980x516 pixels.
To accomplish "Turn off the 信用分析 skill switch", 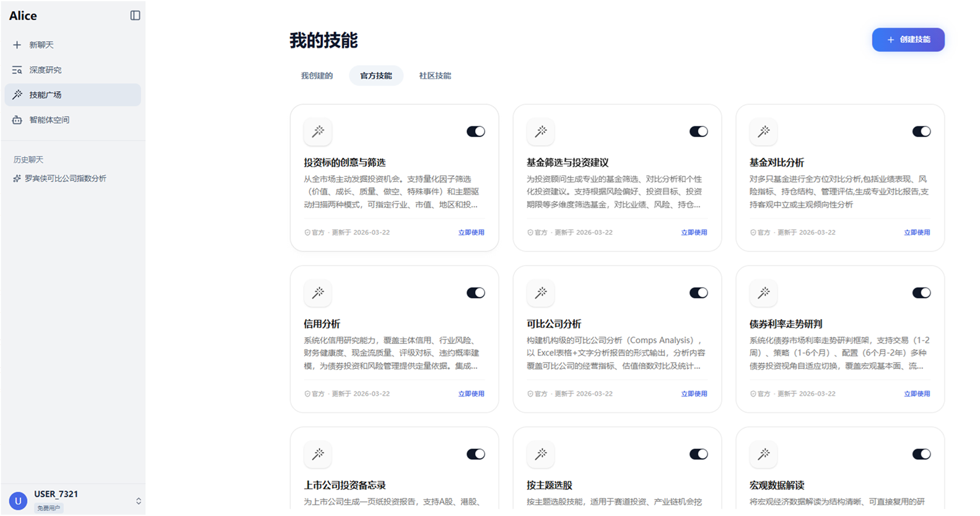I will click(x=476, y=293).
